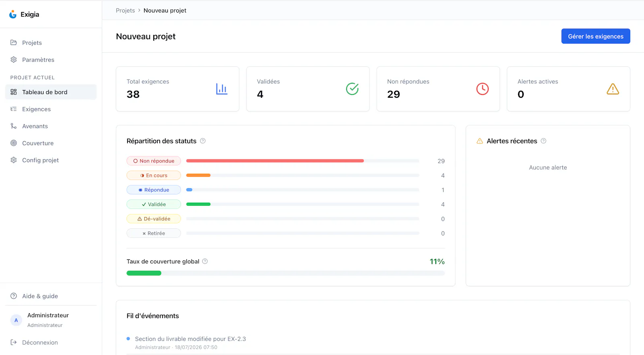Click the green Validée progress bar
This screenshot has height=355, width=644.
[x=198, y=204]
